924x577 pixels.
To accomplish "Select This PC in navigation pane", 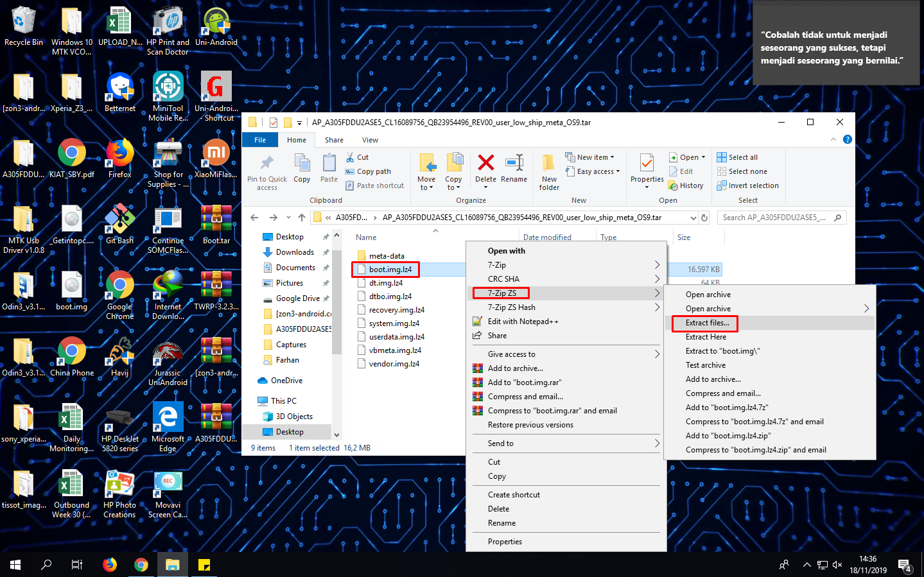I will tap(283, 401).
